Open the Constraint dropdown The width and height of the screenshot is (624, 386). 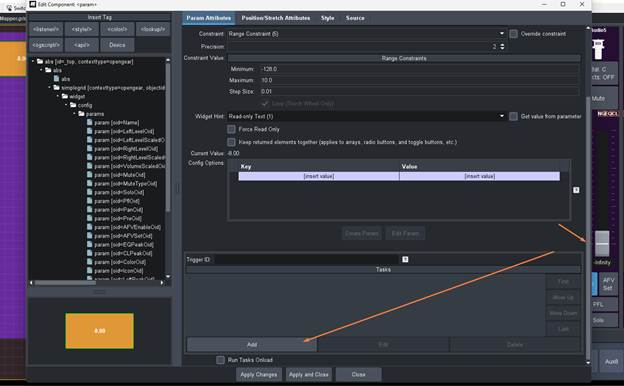[x=366, y=34]
